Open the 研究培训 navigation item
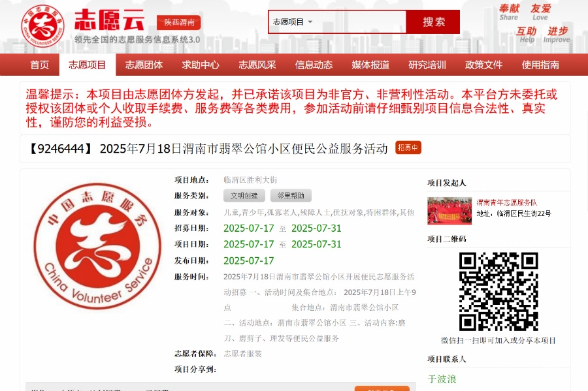Viewport: 588px width, 391px height. tap(427, 65)
